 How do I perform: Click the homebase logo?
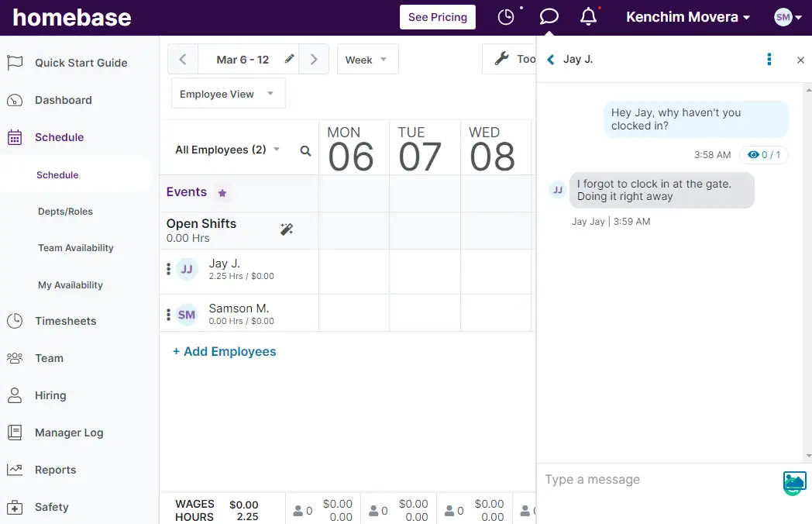[x=71, y=18]
